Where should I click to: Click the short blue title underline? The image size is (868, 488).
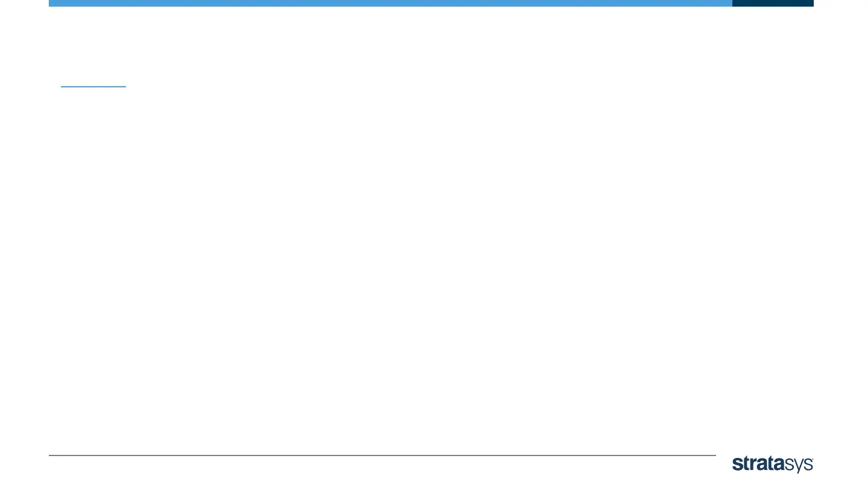(x=93, y=87)
